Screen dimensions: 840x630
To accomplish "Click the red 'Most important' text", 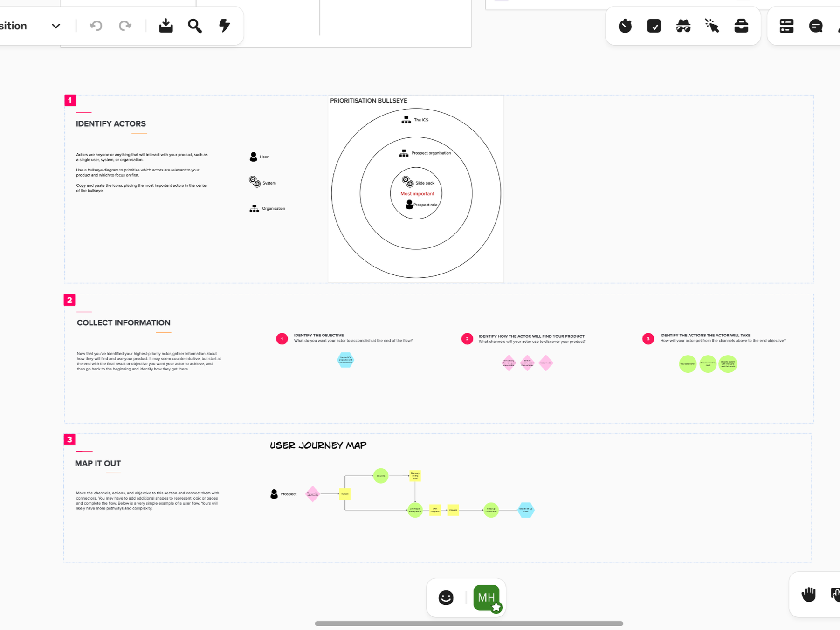I will [417, 194].
